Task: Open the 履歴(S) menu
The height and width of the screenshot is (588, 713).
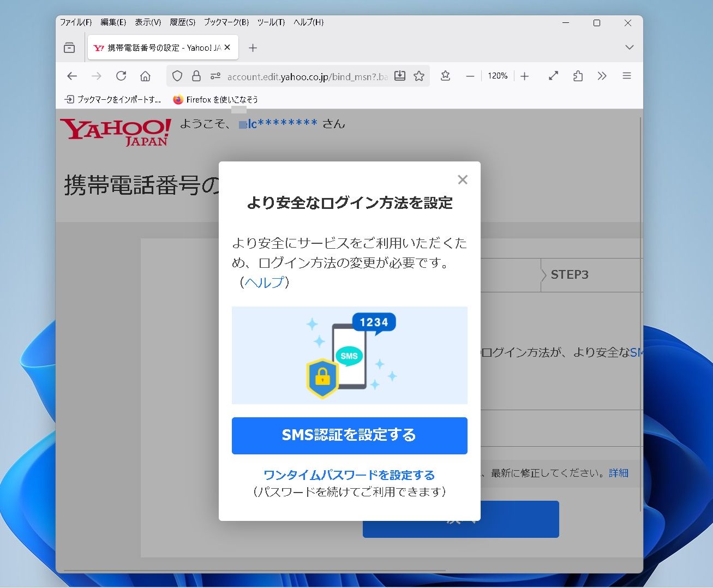Action: pyautogui.click(x=182, y=22)
